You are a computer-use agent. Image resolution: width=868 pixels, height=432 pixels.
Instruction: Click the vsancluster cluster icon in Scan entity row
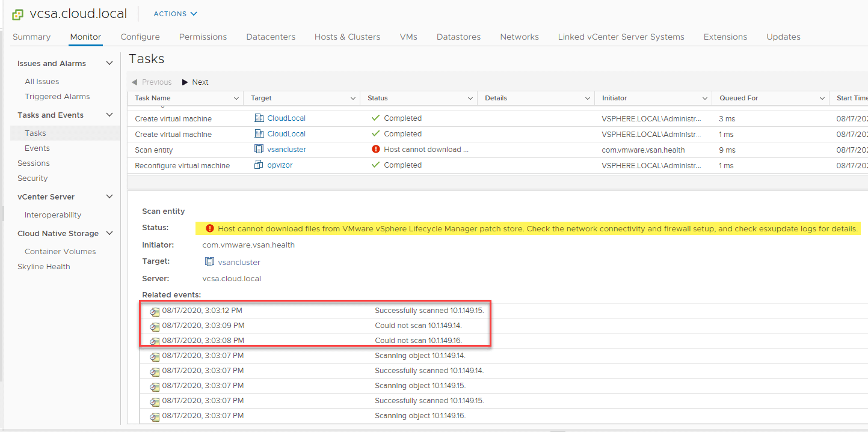[x=259, y=149]
